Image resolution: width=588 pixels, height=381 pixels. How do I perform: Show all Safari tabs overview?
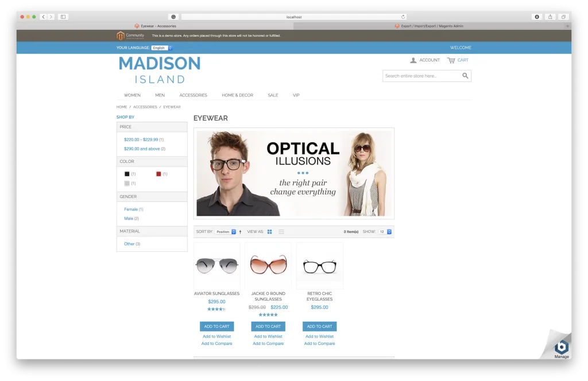(563, 17)
